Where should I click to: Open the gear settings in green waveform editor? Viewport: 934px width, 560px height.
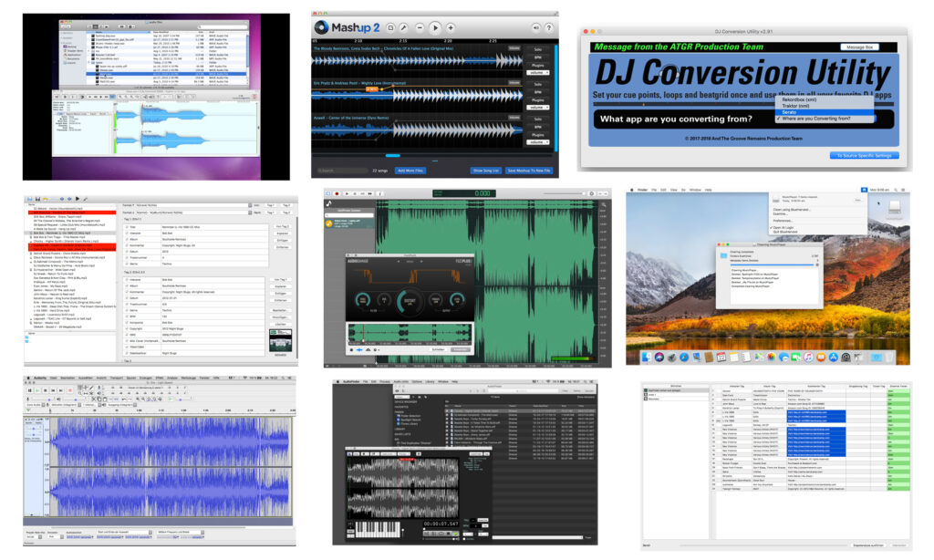point(591,193)
